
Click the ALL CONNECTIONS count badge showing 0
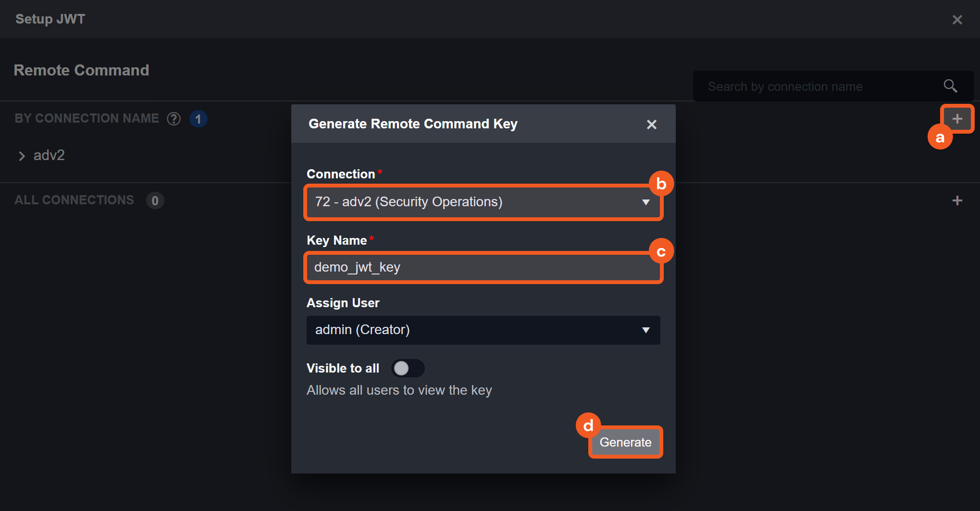155,200
